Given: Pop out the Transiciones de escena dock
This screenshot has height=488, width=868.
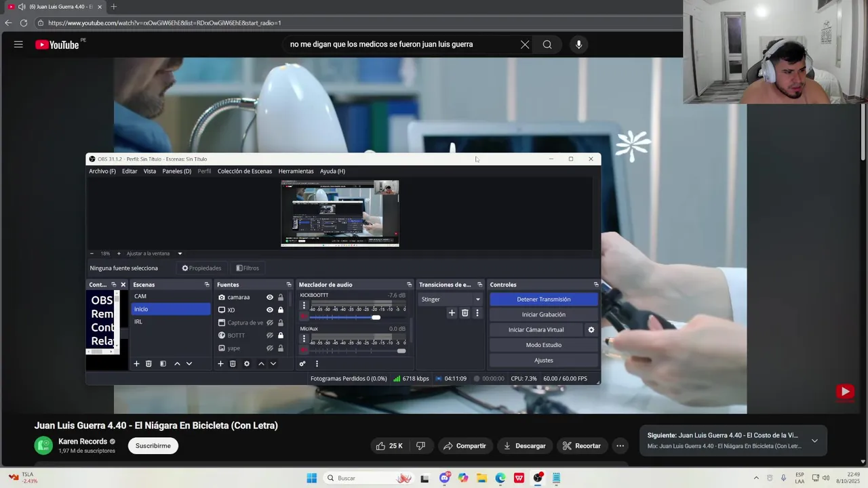Looking at the screenshot, I should tap(480, 285).
